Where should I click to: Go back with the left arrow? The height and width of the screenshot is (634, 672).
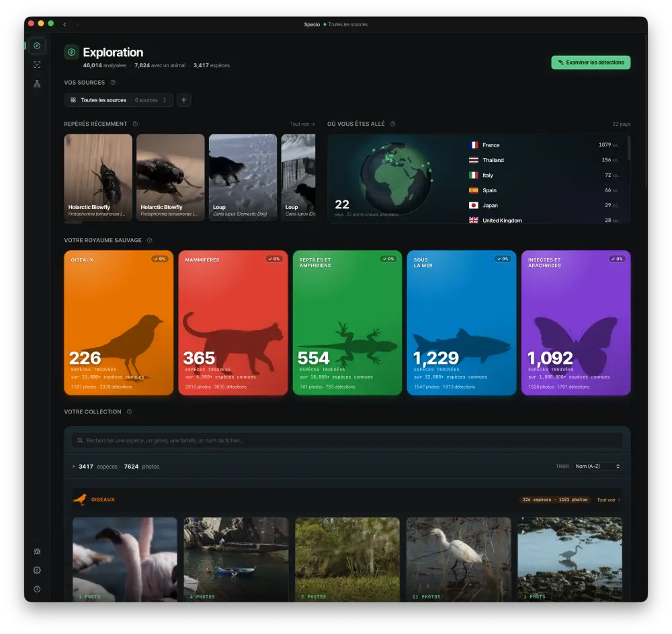click(65, 24)
